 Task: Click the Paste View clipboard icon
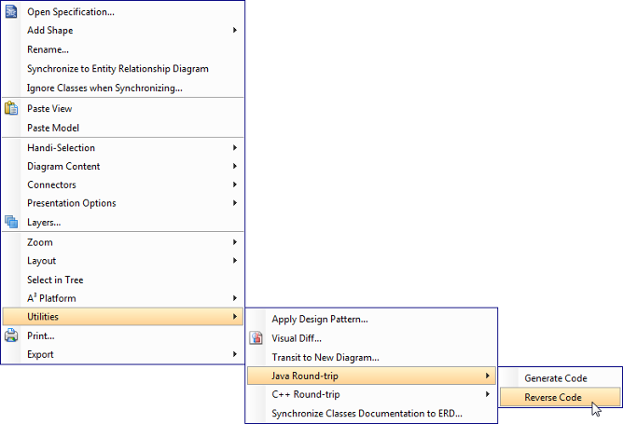(11, 108)
